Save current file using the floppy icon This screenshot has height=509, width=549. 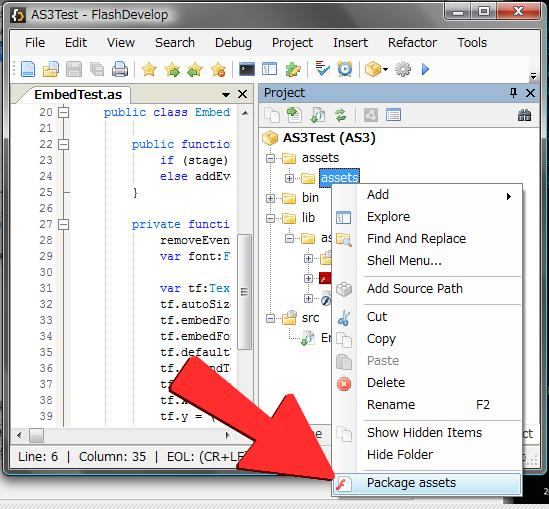click(x=74, y=69)
